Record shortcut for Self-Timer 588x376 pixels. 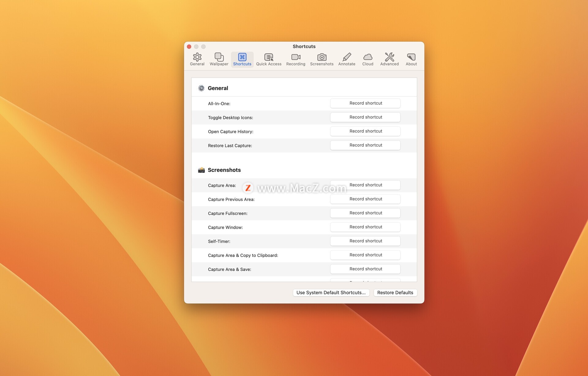365,241
